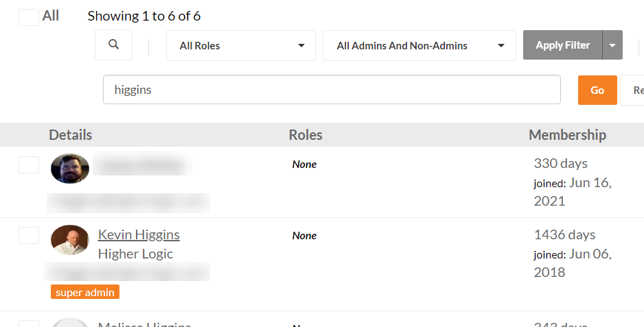Sort by the Details column header
This screenshot has height=327, width=644.
point(70,134)
